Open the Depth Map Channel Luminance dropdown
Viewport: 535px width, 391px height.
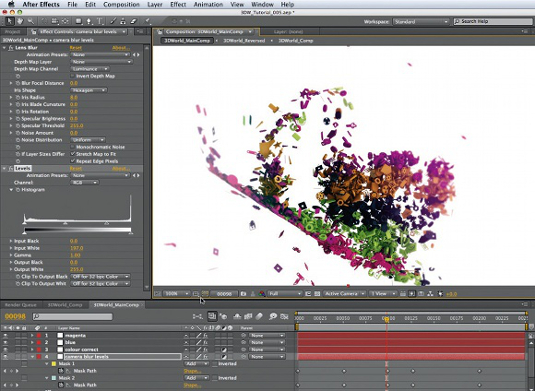pos(89,69)
